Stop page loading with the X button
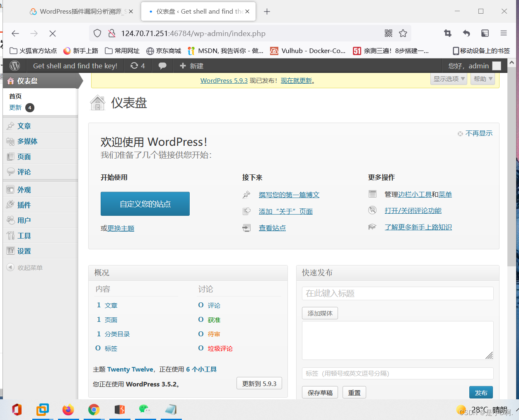The height and width of the screenshot is (420, 519). 53,34
